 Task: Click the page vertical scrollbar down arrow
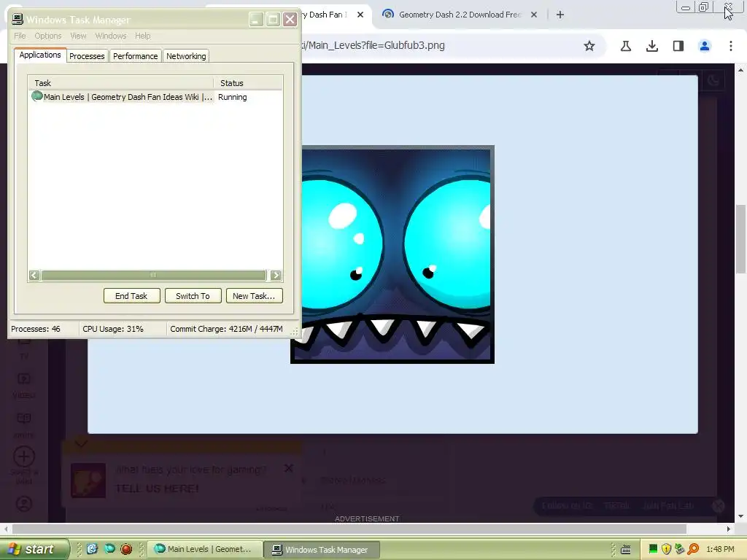741,516
